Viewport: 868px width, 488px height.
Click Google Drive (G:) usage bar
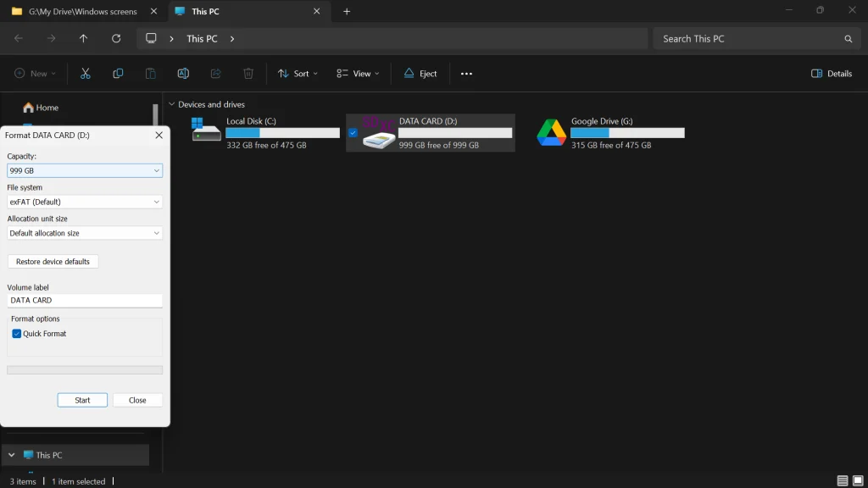point(628,133)
